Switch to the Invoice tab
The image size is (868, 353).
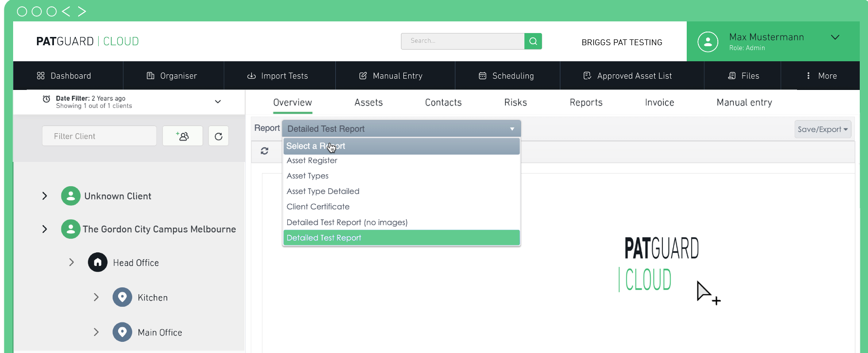click(660, 103)
